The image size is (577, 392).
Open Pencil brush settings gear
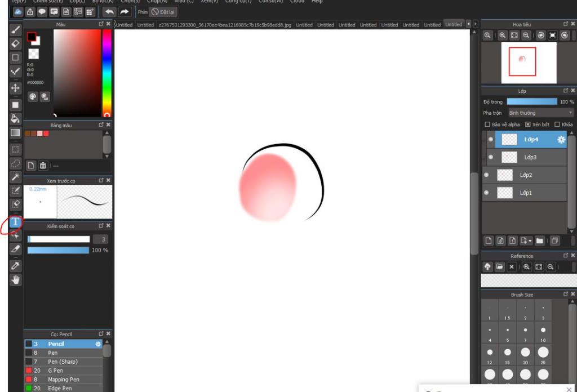(98, 344)
